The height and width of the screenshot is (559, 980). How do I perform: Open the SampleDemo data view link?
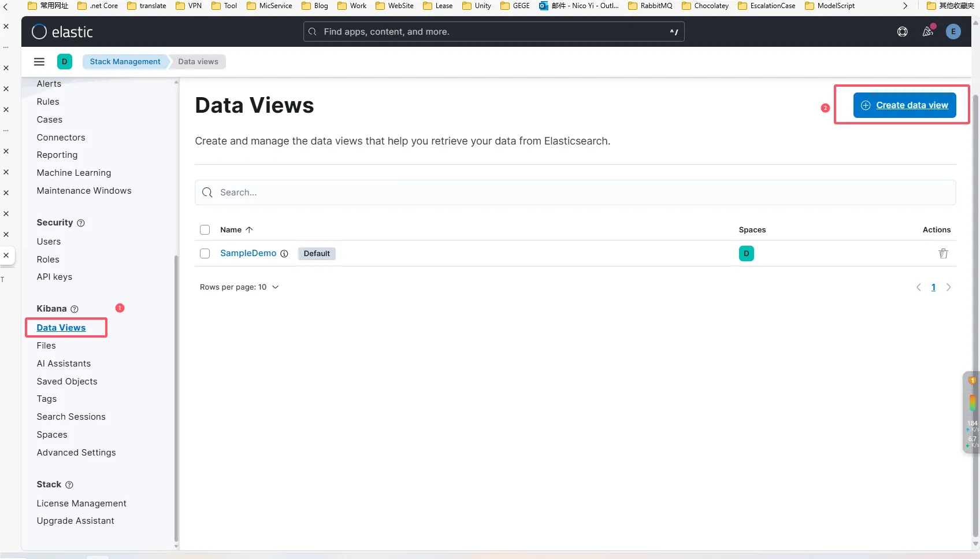coord(248,253)
